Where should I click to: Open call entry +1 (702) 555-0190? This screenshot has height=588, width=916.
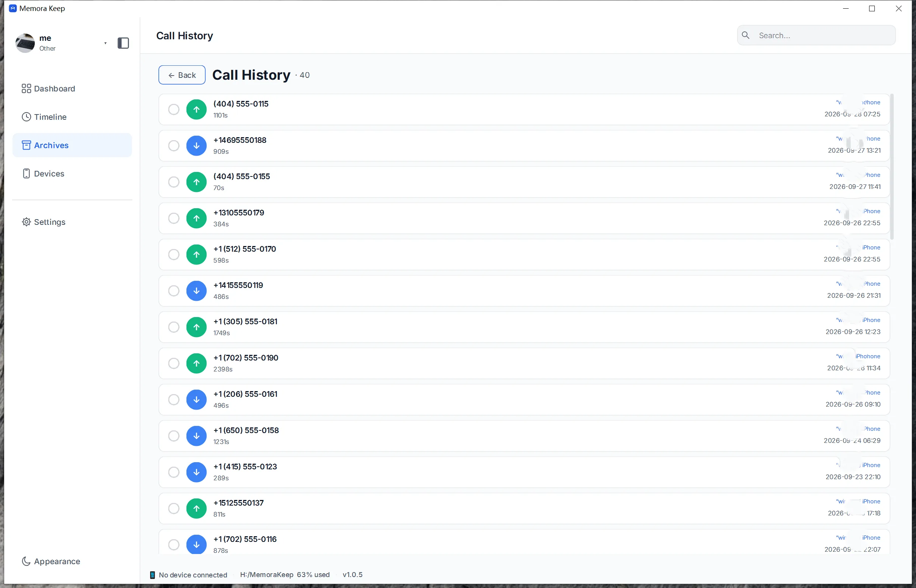pyautogui.click(x=524, y=363)
